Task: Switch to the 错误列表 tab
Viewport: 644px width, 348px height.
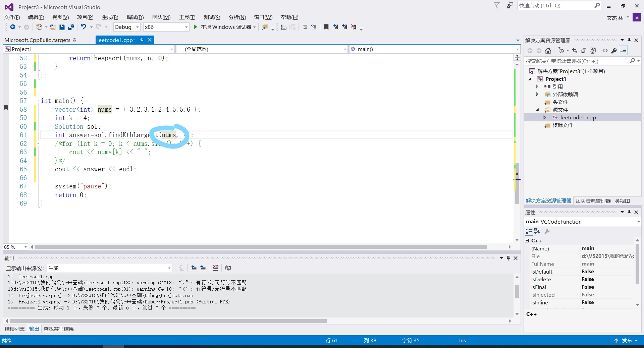Action: 14,329
